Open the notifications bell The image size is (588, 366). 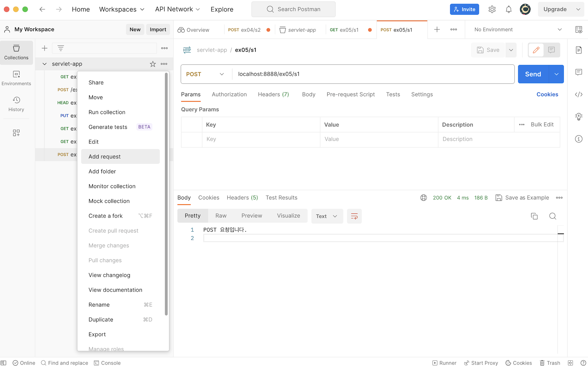(x=509, y=9)
